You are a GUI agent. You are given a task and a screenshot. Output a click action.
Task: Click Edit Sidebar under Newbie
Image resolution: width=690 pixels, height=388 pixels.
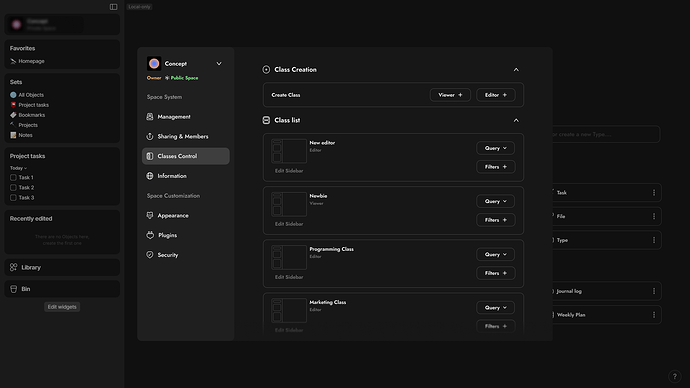[289, 224]
